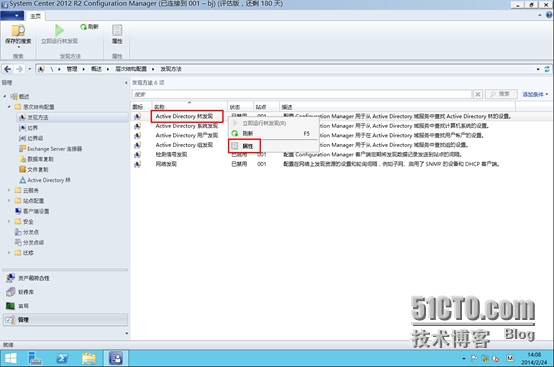
Task: Choose 立即运行林发现(R) in the context menu
Action: pyautogui.click(x=274, y=123)
